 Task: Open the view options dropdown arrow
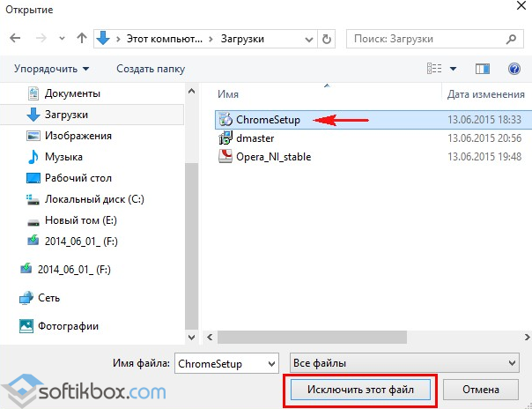coord(454,68)
